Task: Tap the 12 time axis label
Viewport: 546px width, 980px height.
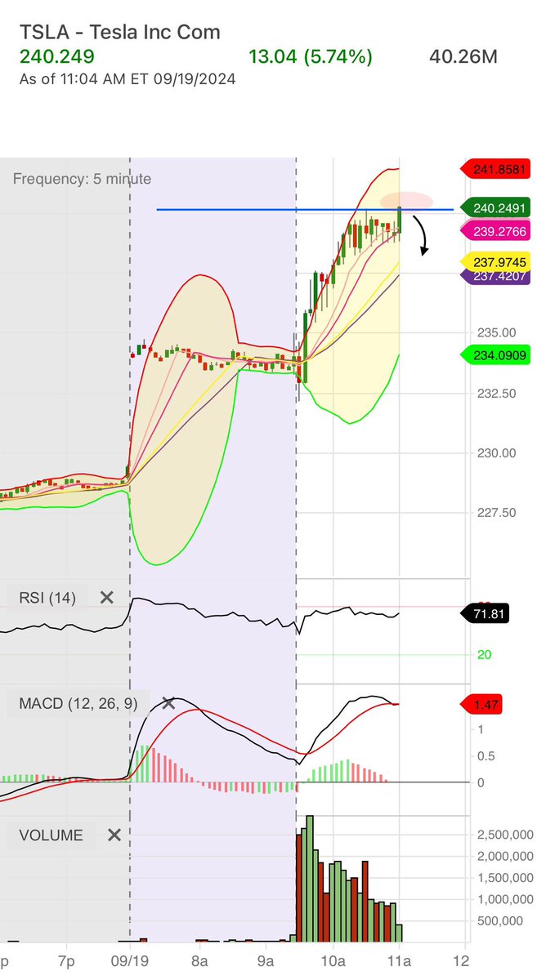Action: point(462,961)
